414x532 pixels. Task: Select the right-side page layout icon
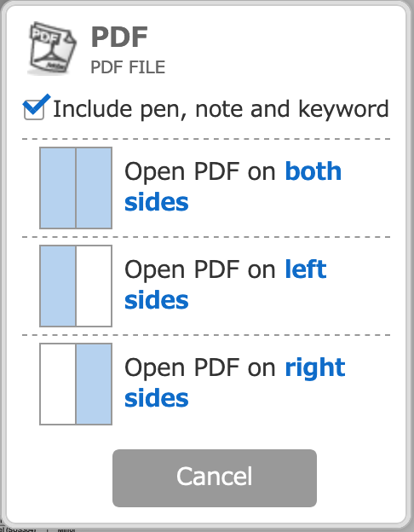tap(76, 384)
